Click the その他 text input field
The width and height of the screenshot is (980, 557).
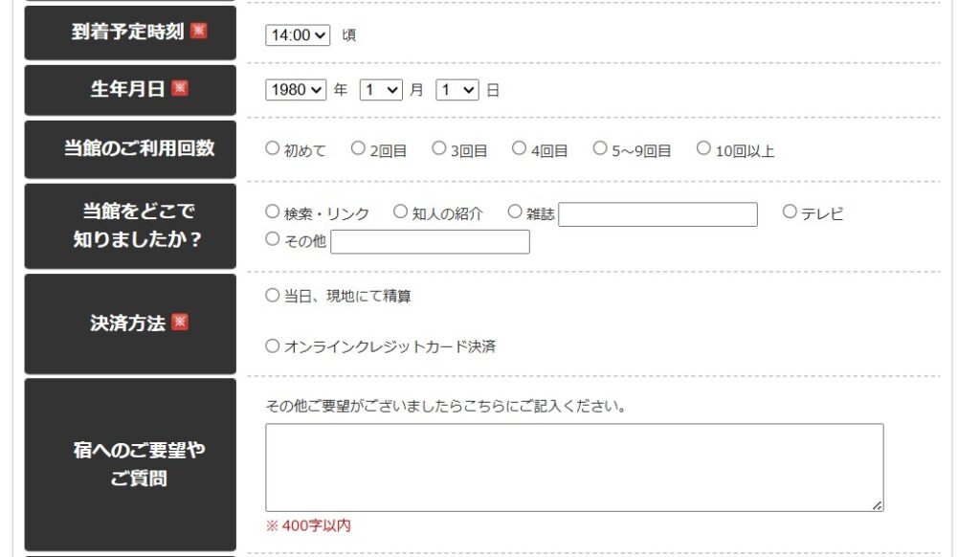coord(430,242)
